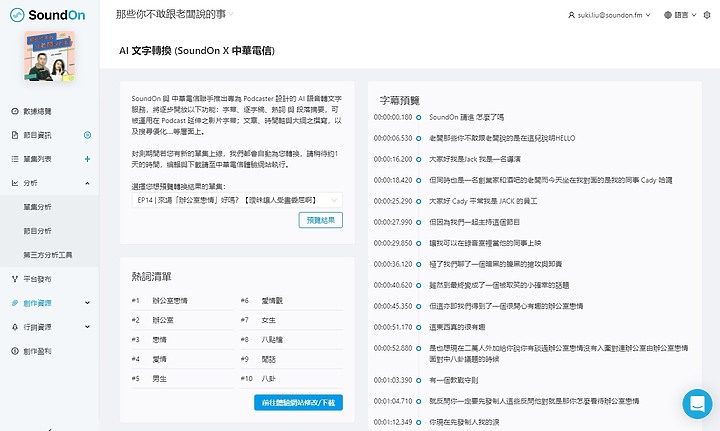This screenshot has width=720, height=431.
Task: Click subtitle line starting 'SoundOn'
Action: click(x=467, y=117)
